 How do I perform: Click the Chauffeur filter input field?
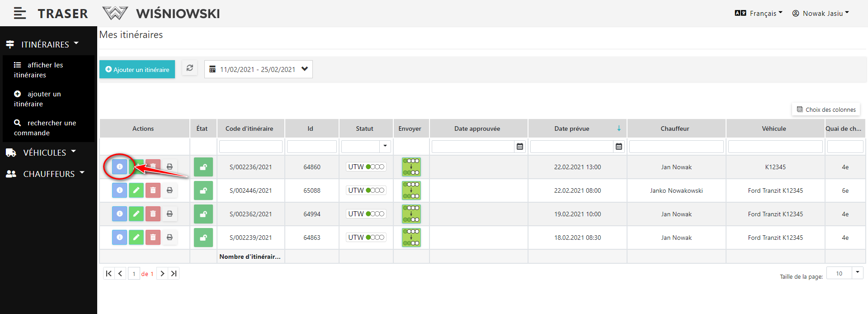(x=676, y=147)
